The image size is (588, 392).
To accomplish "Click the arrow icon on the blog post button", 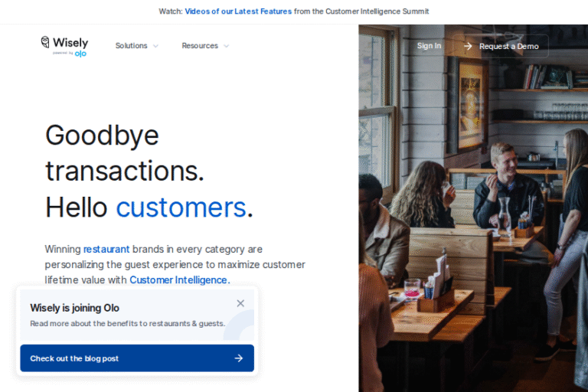I will click(239, 358).
